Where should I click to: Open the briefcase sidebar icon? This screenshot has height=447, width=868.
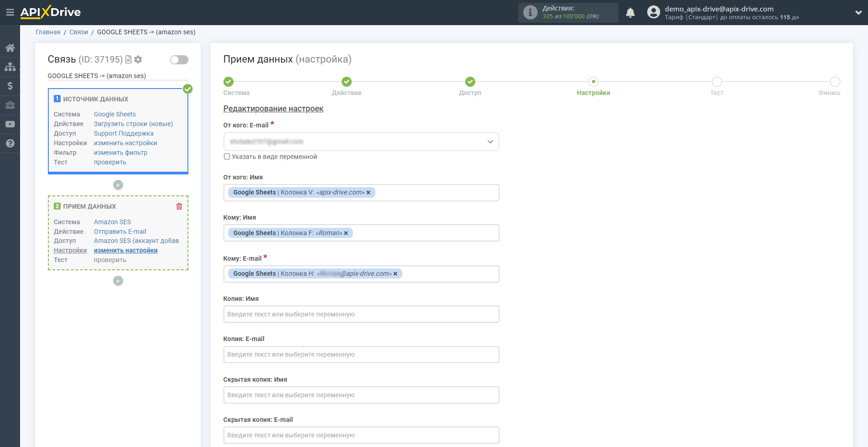10,105
